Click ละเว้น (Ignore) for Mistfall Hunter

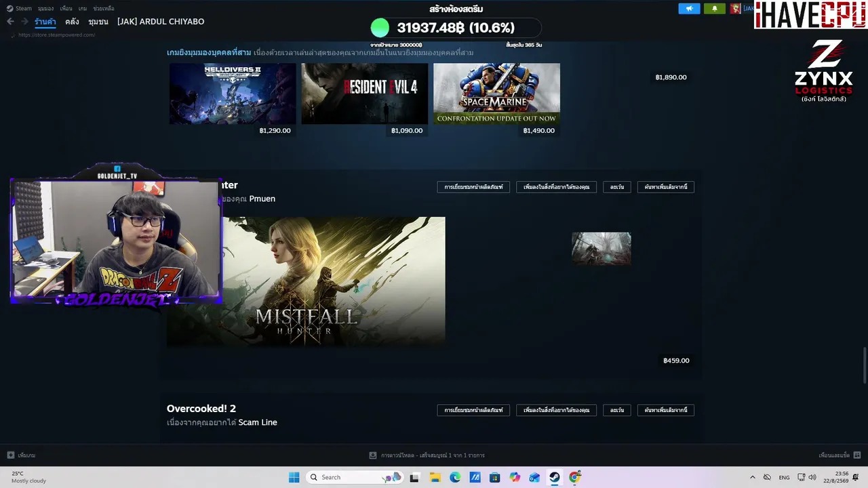click(617, 187)
